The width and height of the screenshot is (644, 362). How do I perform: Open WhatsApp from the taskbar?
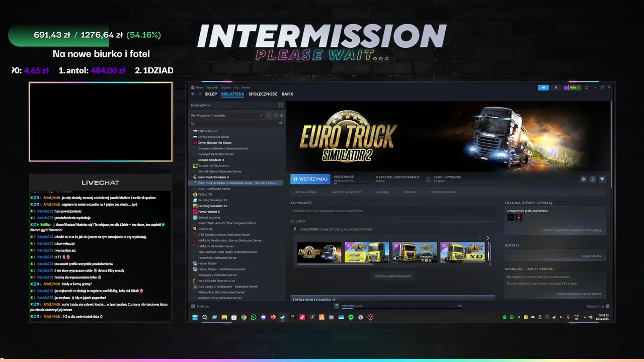tap(254, 317)
